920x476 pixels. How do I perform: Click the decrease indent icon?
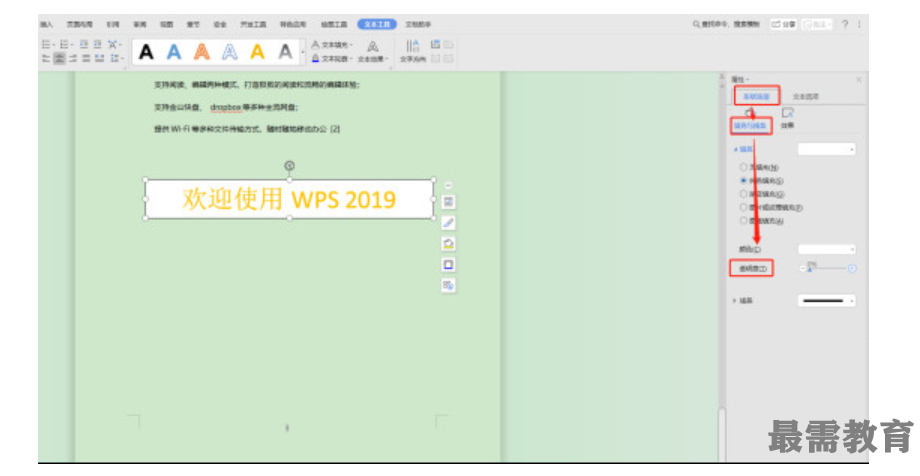[84, 45]
